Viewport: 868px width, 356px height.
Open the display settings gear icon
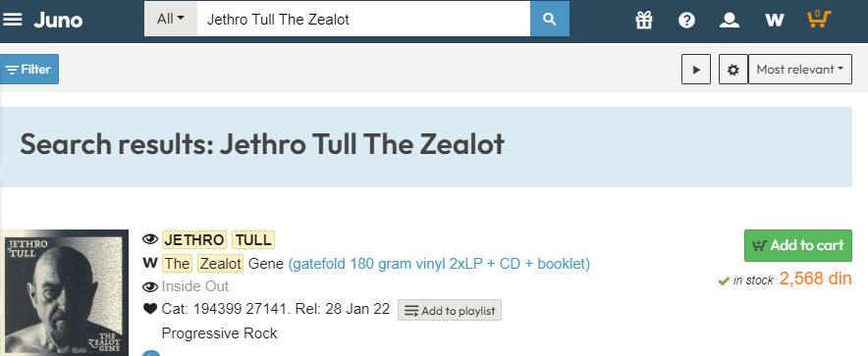point(732,70)
